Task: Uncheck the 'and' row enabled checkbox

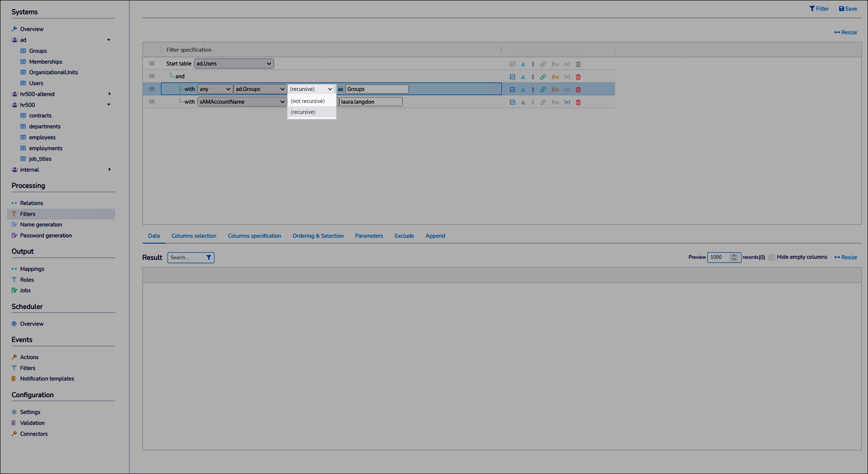Action: point(512,77)
